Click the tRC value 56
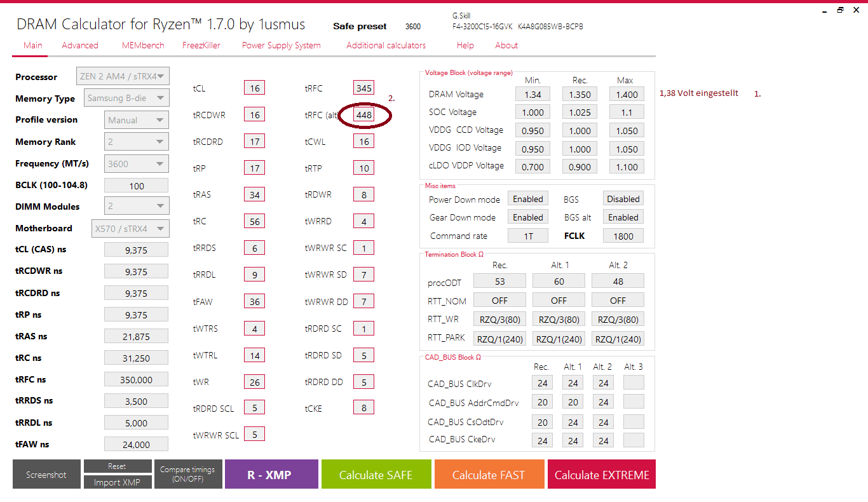Viewport: 868px width, 502px height. [x=254, y=221]
